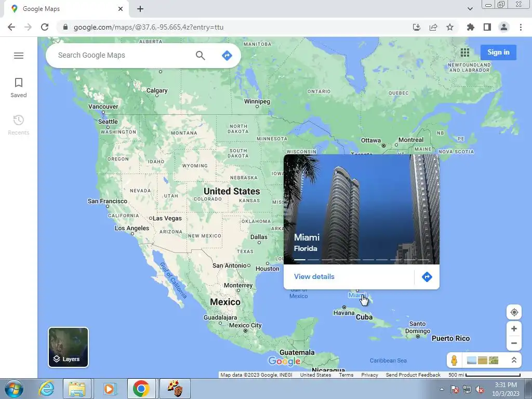Click the URL in the address bar
The width and height of the screenshot is (532, 399).
point(149,27)
